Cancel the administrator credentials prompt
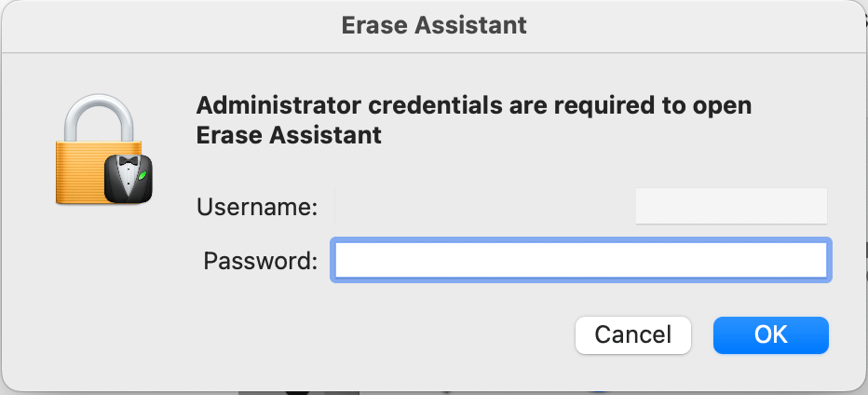The height and width of the screenshot is (395, 868). pos(632,334)
